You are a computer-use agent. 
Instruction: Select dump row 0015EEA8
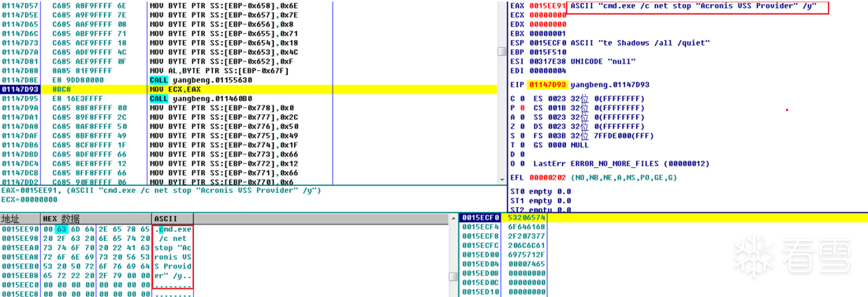click(97, 257)
